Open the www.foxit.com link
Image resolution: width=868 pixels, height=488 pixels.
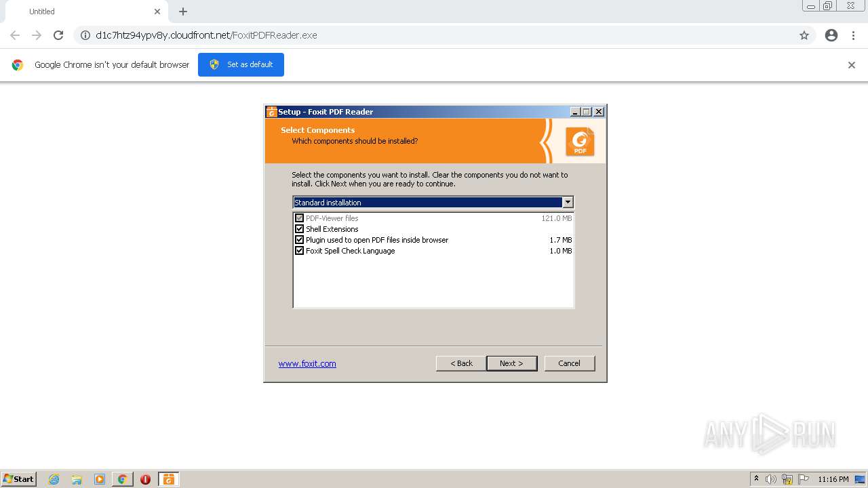(307, 364)
